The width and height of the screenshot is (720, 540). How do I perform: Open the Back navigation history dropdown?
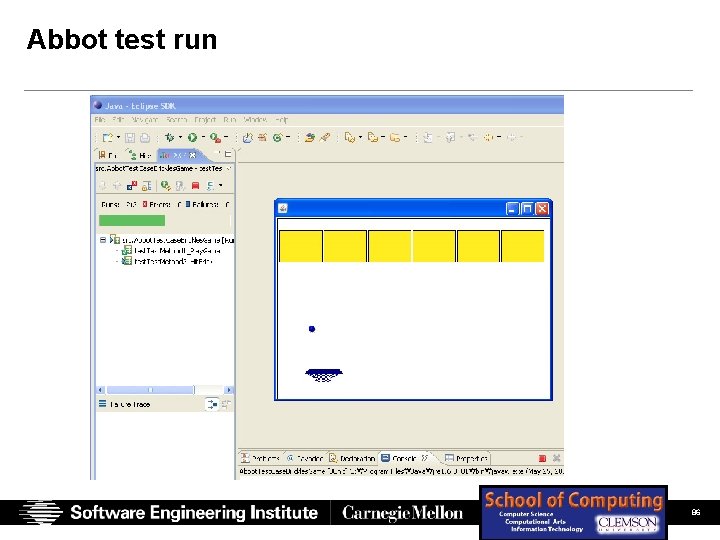[x=499, y=137]
